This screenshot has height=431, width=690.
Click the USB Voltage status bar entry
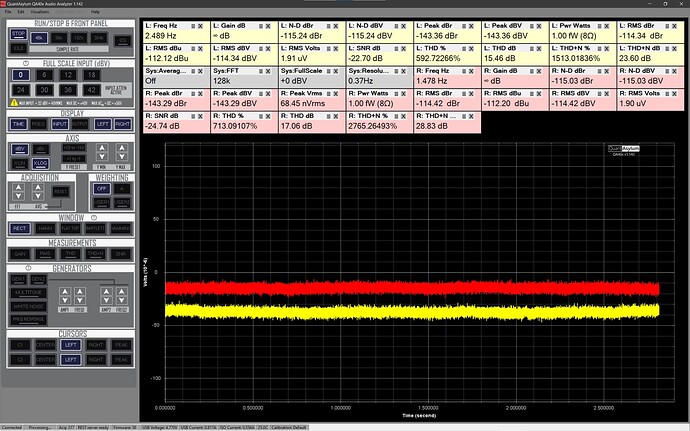coord(159,427)
